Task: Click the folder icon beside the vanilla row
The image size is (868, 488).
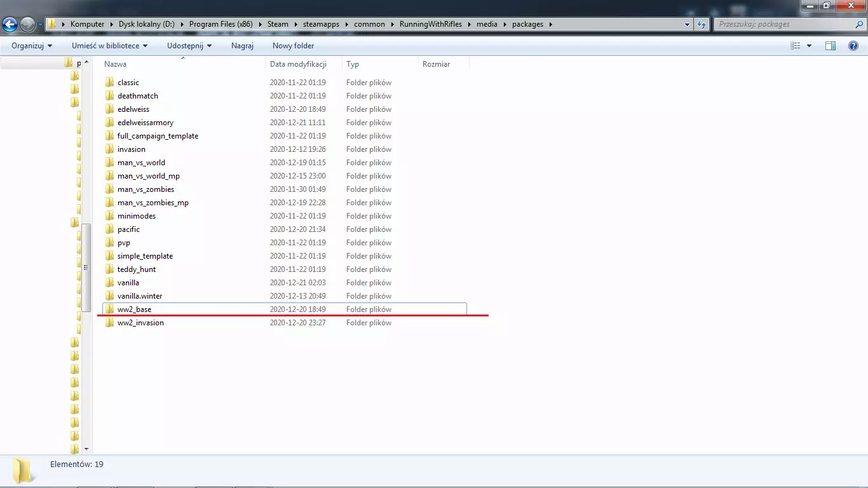Action: click(109, 282)
